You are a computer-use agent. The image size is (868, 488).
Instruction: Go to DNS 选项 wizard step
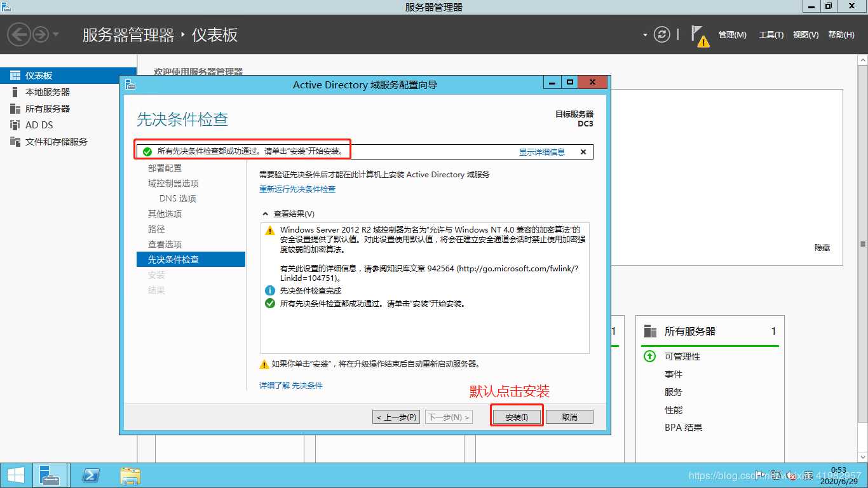tap(178, 198)
